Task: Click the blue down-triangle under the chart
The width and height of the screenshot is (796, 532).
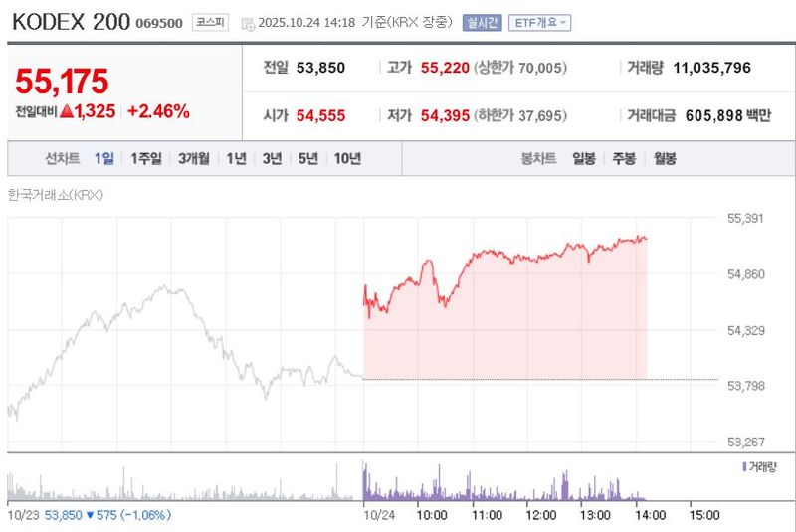Action: [x=90, y=515]
